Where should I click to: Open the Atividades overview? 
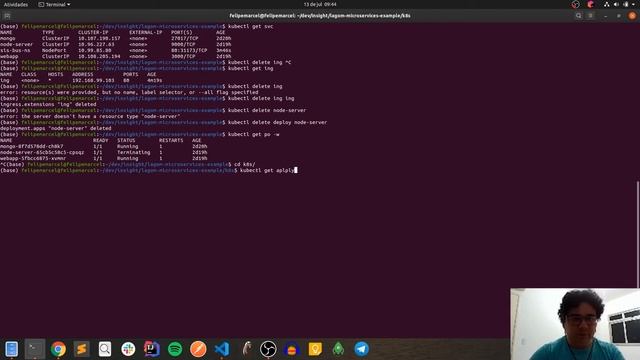16,4
